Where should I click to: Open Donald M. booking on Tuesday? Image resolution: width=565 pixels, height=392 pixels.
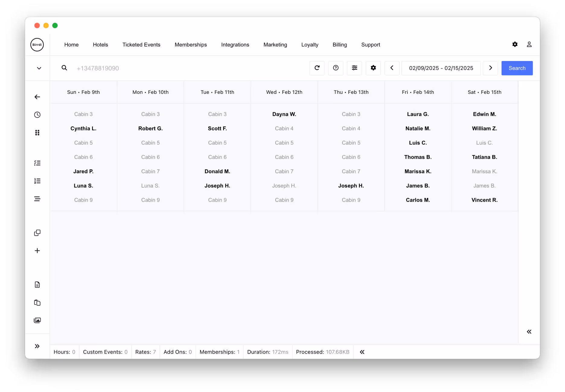[217, 171]
